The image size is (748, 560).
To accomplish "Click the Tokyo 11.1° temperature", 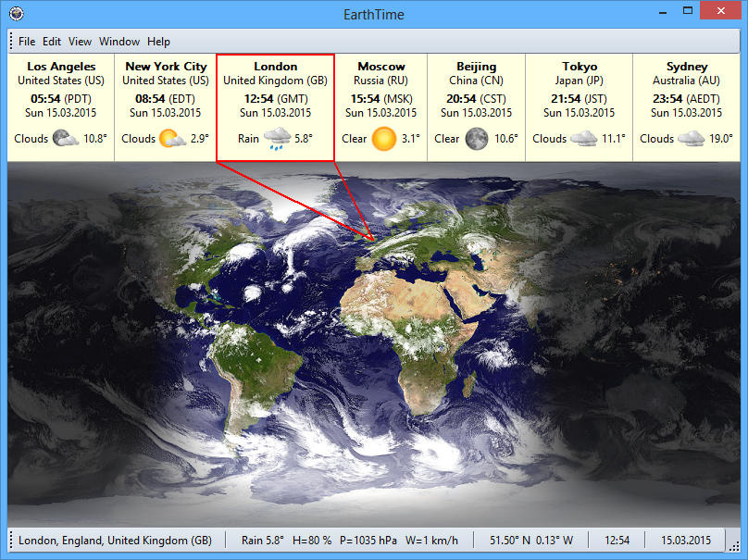I will 614,139.
